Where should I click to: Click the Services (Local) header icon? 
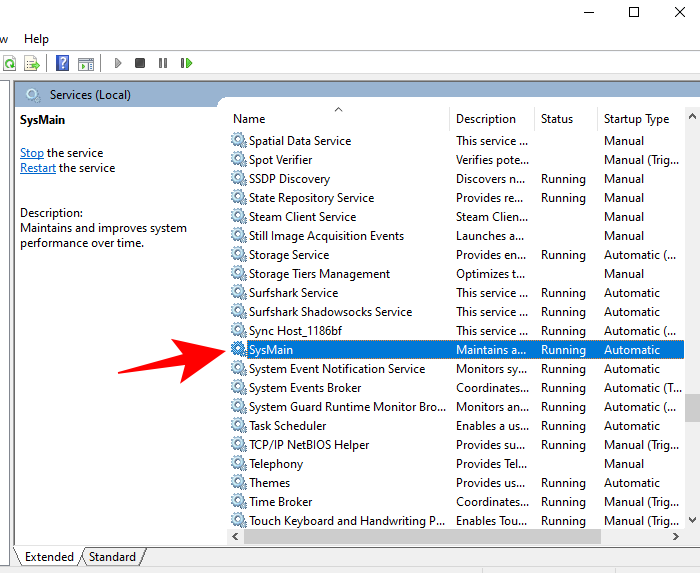click(33, 95)
